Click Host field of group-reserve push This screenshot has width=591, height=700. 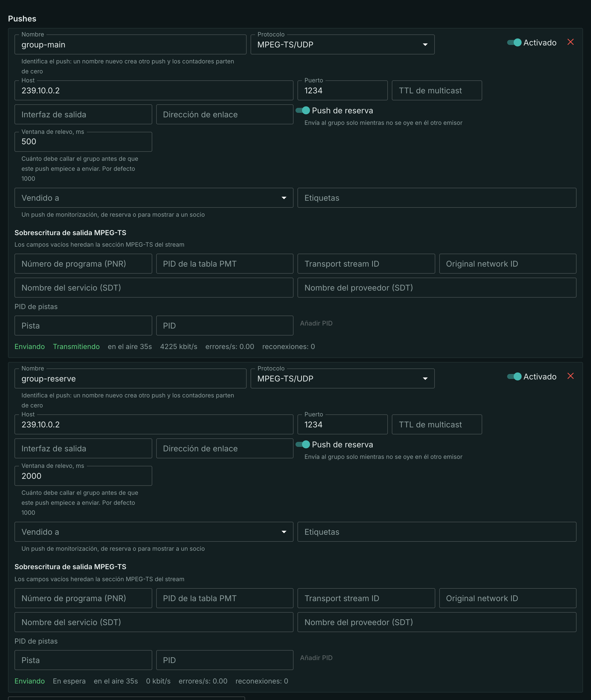154,425
